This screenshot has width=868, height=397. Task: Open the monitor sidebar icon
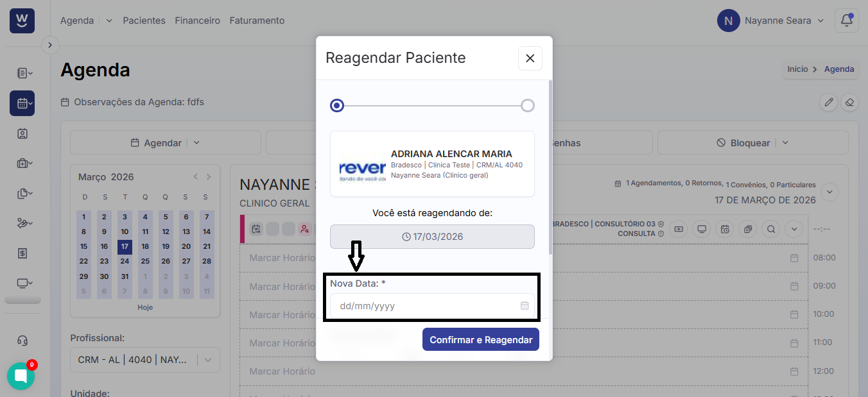[24, 283]
